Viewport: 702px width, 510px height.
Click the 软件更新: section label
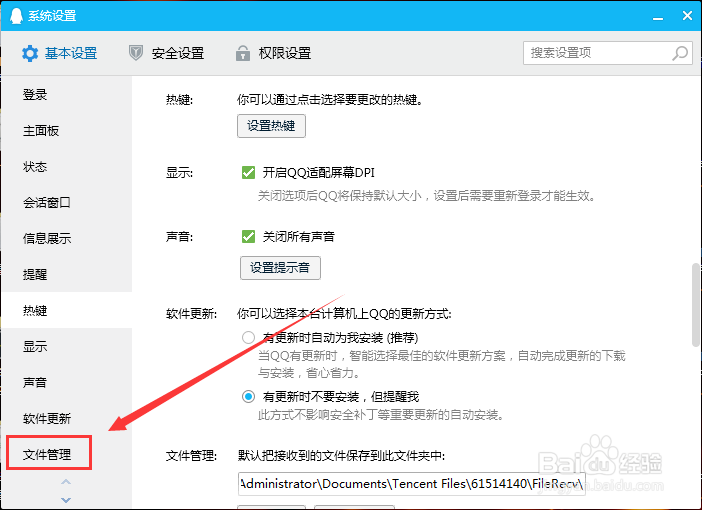point(191,314)
